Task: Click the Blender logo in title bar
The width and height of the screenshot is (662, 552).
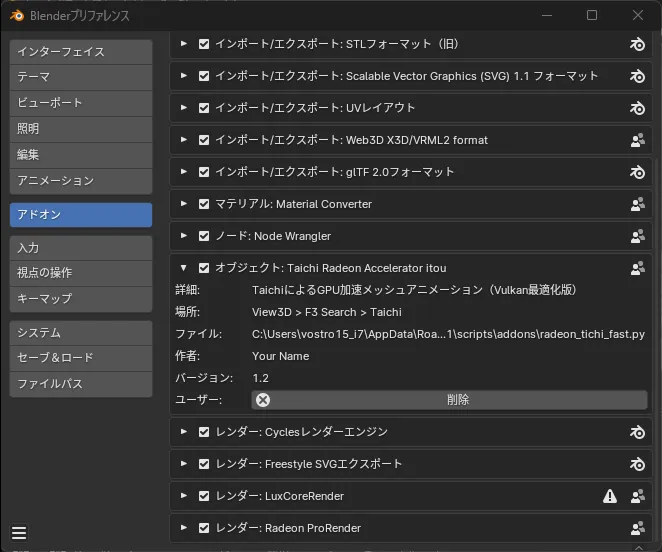Action: pyautogui.click(x=17, y=16)
